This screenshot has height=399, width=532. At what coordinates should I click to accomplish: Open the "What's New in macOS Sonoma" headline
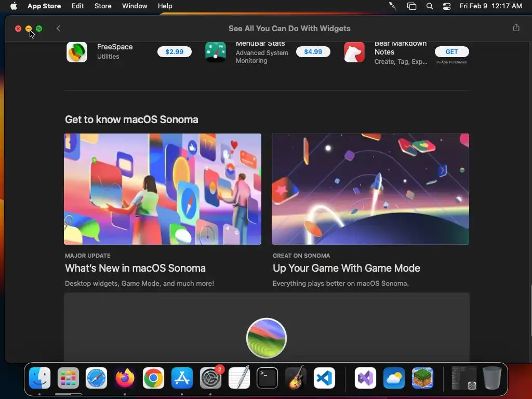(x=135, y=268)
